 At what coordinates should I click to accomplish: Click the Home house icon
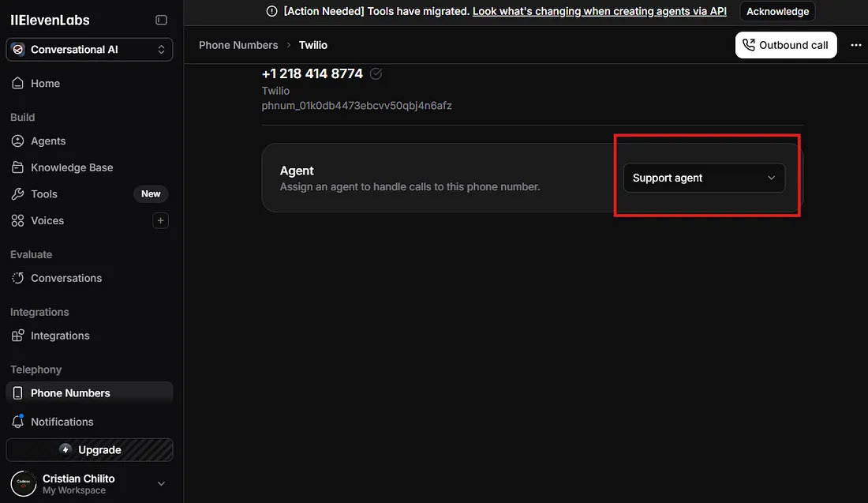pos(17,83)
